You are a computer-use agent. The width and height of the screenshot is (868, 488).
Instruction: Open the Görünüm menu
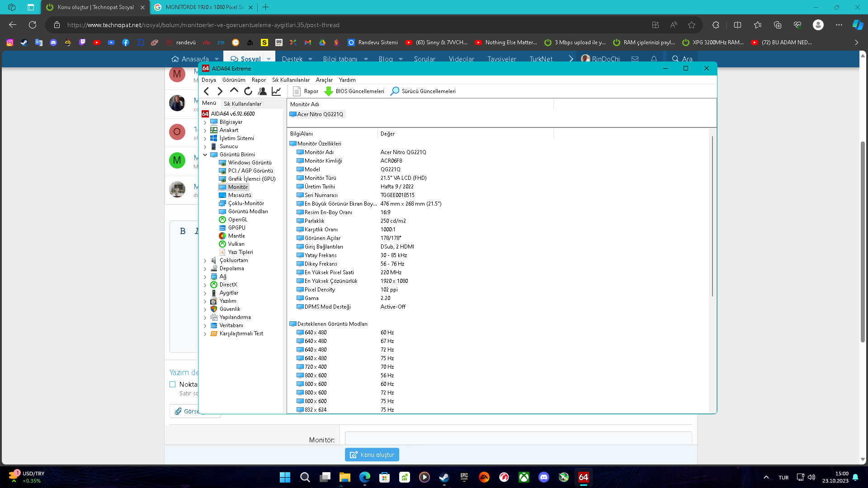234,80
